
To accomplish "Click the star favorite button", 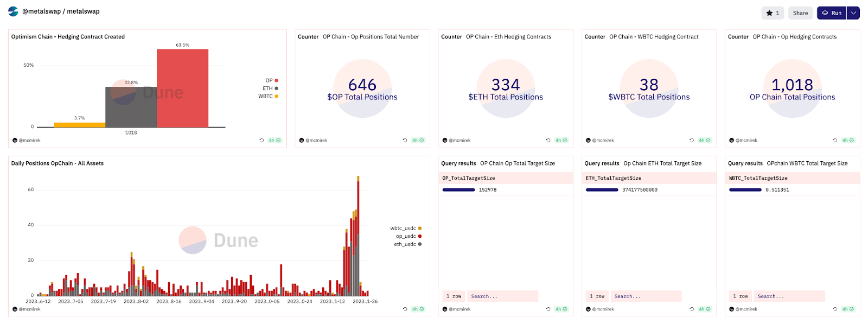I will [773, 13].
